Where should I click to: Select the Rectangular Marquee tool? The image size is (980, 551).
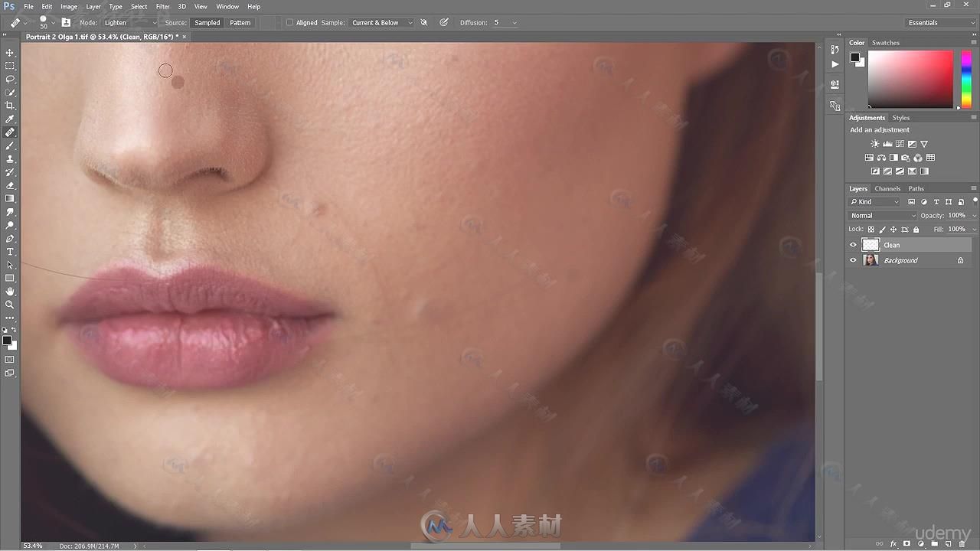pos(10,66)
